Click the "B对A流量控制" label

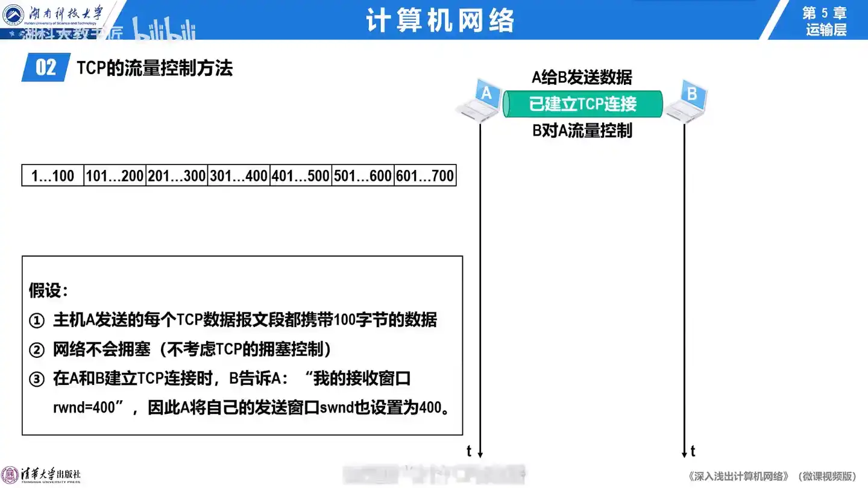pyautogui.click(x=582, y=131)
